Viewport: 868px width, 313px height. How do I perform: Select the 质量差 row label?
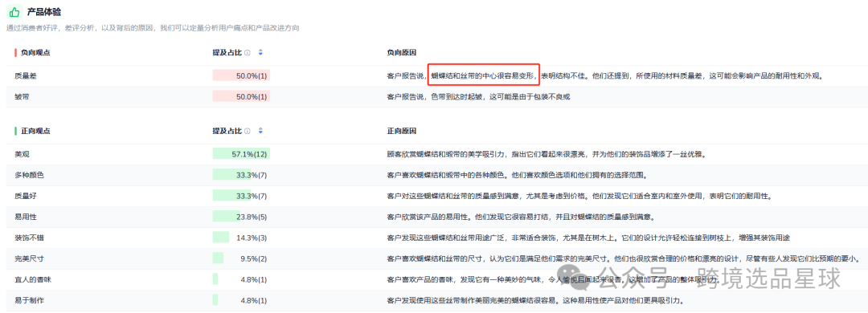[26, 75]
